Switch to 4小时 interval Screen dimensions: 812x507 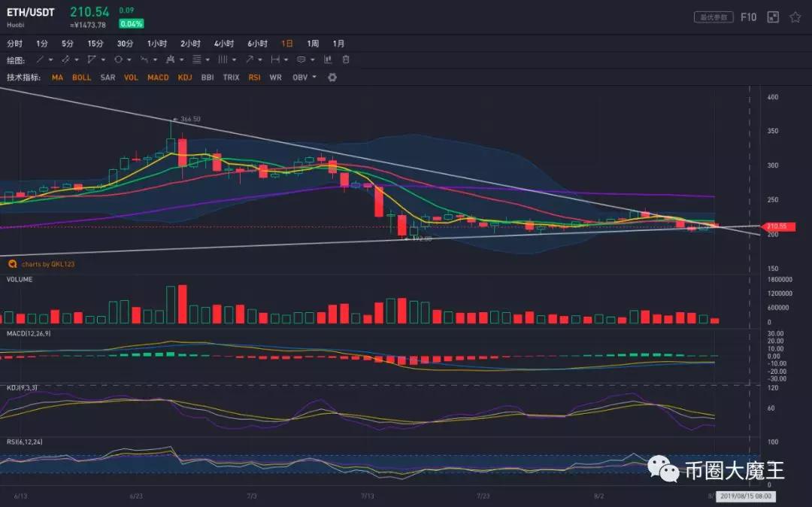[224, 44]
